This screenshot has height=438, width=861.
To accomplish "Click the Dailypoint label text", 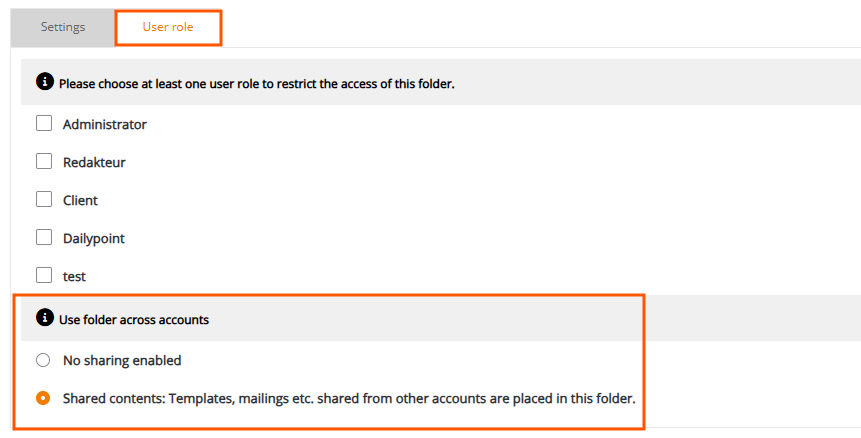I will tap(94, 239).
